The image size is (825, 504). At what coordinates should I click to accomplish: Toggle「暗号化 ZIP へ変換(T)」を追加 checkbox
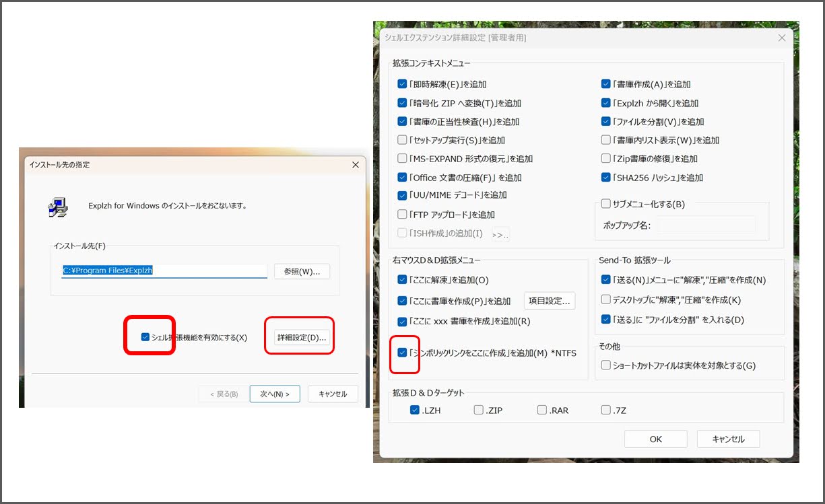tap(403, 103)
